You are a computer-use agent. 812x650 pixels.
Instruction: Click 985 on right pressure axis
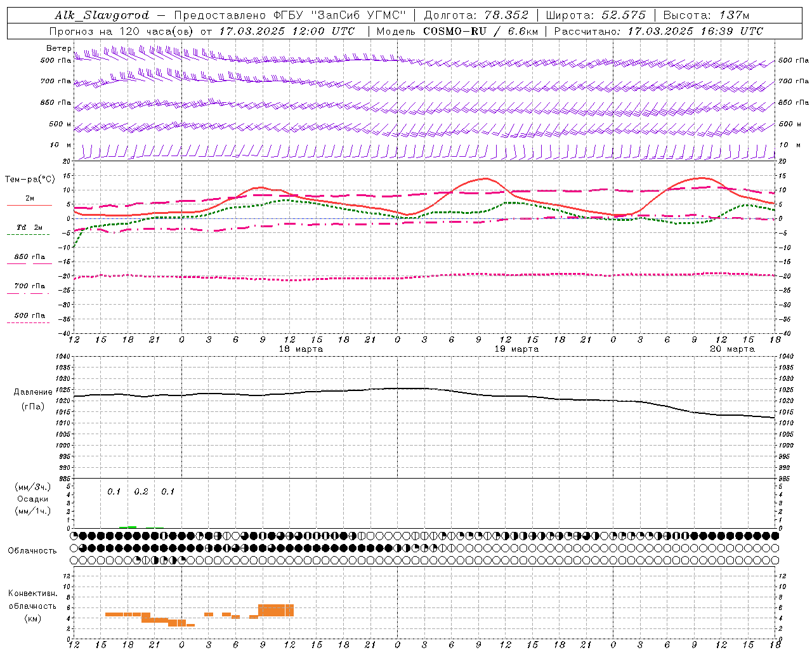785,479
